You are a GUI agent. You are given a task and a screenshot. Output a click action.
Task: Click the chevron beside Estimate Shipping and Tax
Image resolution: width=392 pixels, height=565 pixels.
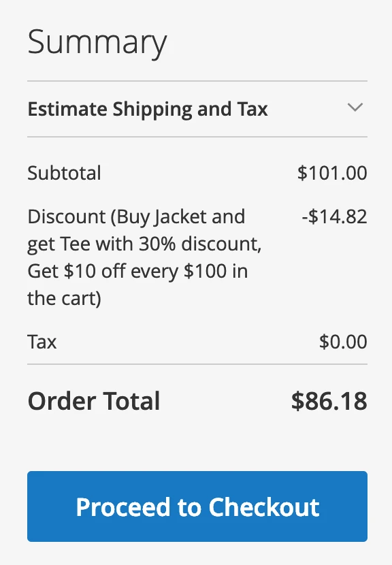[x=355, y=108]
